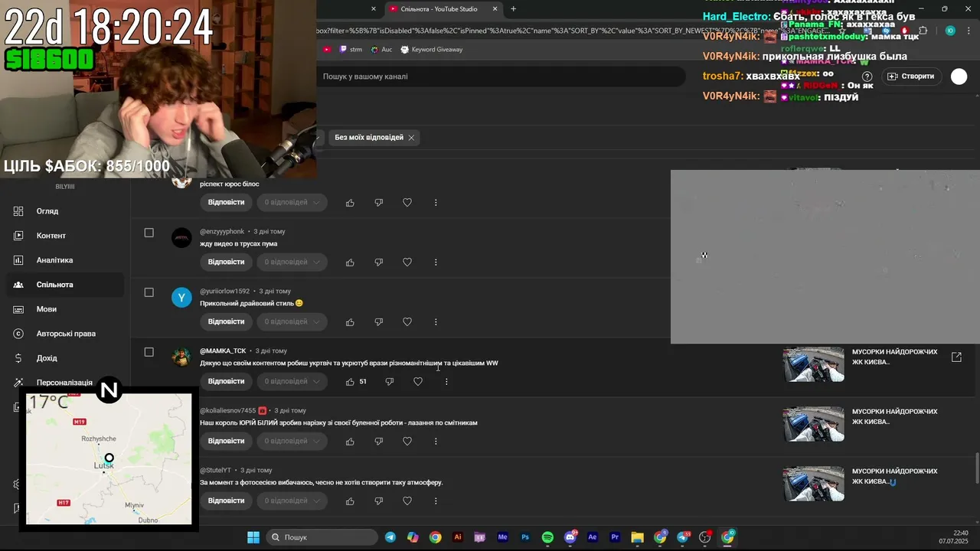Click the Windows taskbar search box
This screenshot has width=980, height=551.
click(323, 537)
